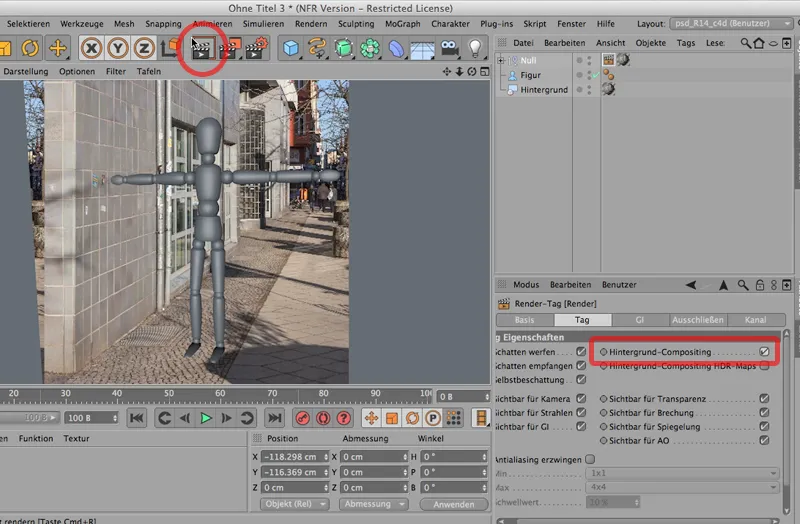800x524 pixels.
Task: Play the animation forward
Action: [x=206, y=418]
